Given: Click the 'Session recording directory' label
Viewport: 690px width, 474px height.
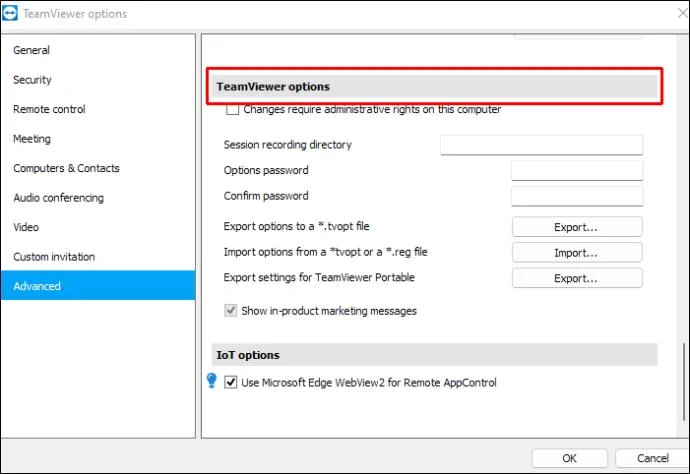Looking at the screenshot, I should 287,145.
